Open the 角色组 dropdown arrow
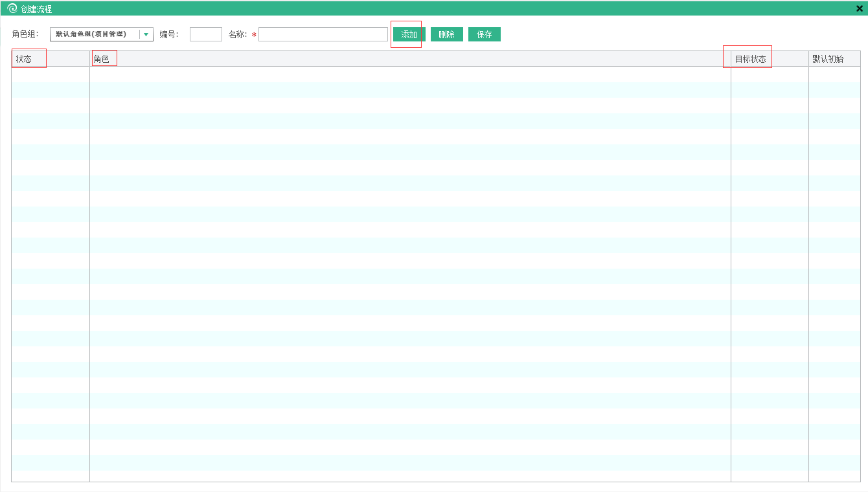The height and width of the screenshot is (492, 868). tap(146, 34)
